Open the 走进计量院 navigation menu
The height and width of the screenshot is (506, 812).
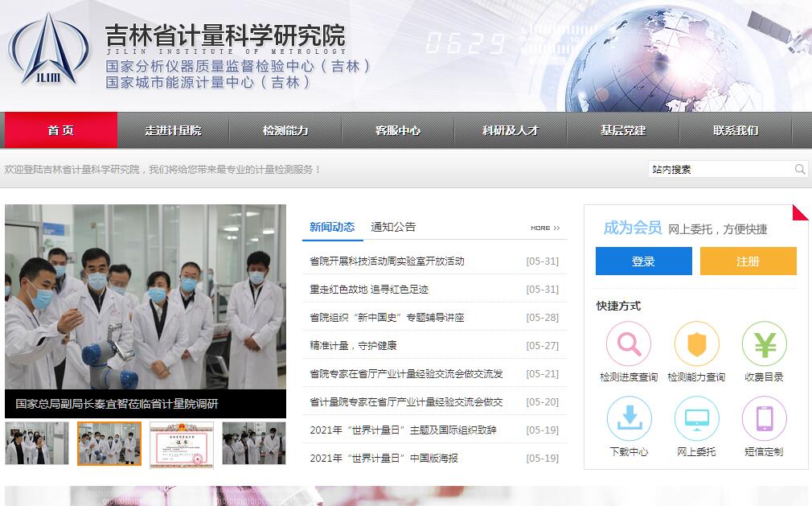[x=173, y=130]
